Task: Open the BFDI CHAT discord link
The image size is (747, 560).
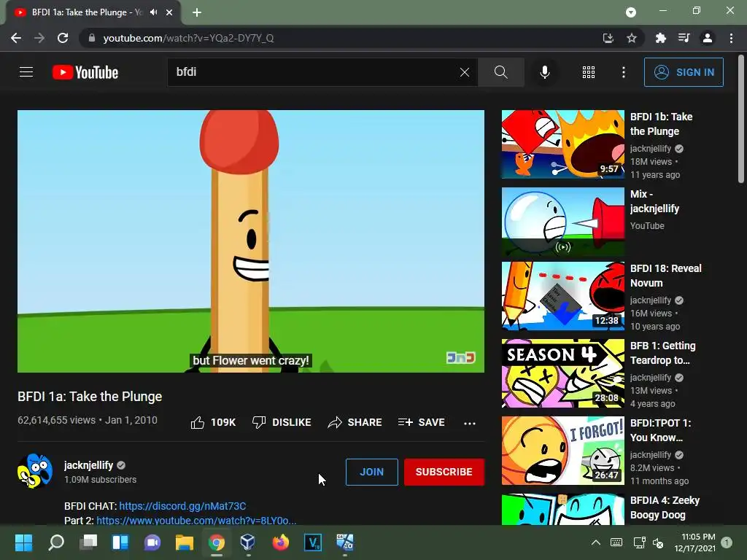Action: point(182,506)
